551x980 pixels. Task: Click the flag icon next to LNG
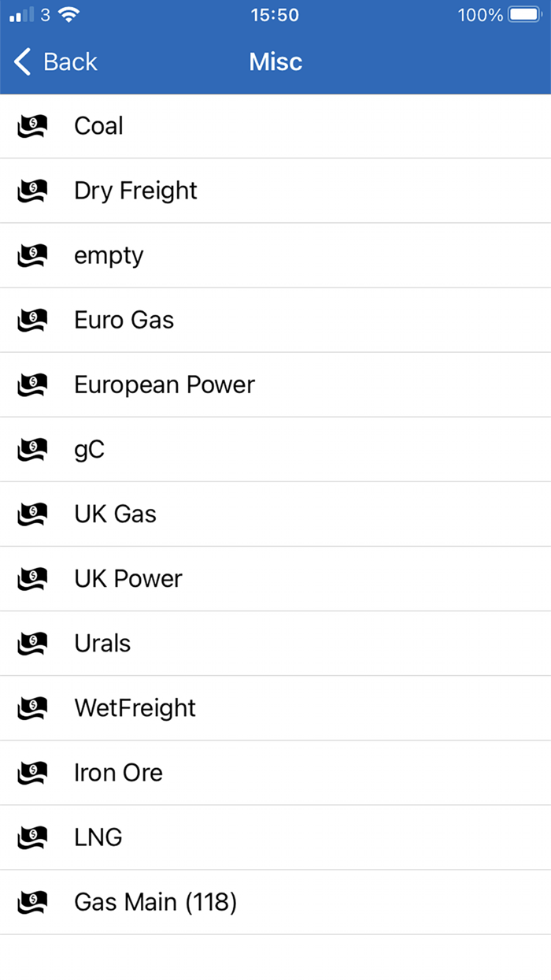[x=31, y=837]
